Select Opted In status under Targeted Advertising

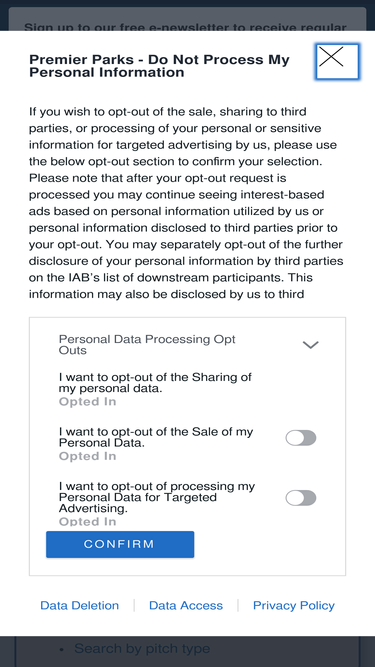[x=87, y=521]
